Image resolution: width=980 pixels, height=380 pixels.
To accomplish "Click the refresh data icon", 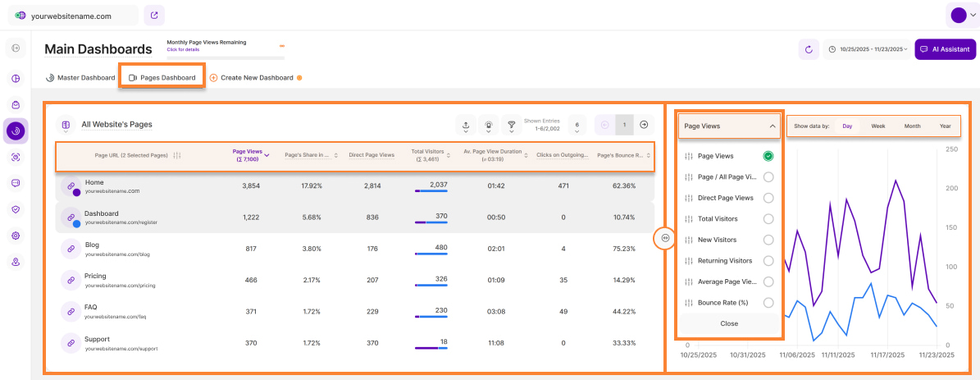I will click(x=809, y=49).
